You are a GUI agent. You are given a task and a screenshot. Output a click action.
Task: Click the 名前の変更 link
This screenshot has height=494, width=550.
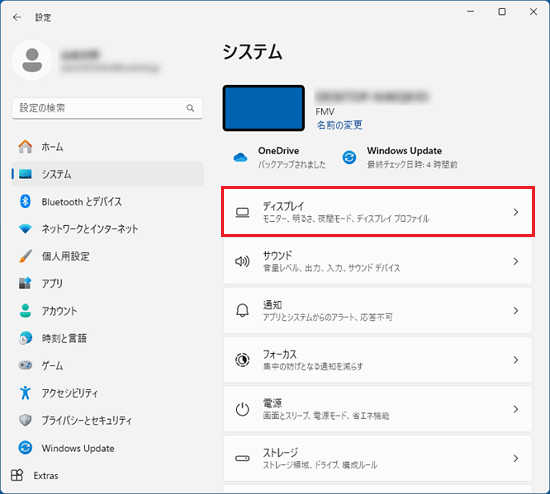(339, 125)
